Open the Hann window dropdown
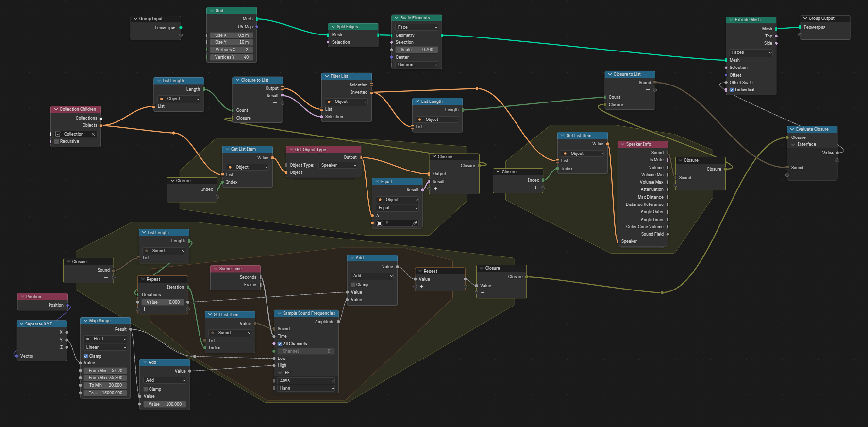868x427 pixels. 306,388
